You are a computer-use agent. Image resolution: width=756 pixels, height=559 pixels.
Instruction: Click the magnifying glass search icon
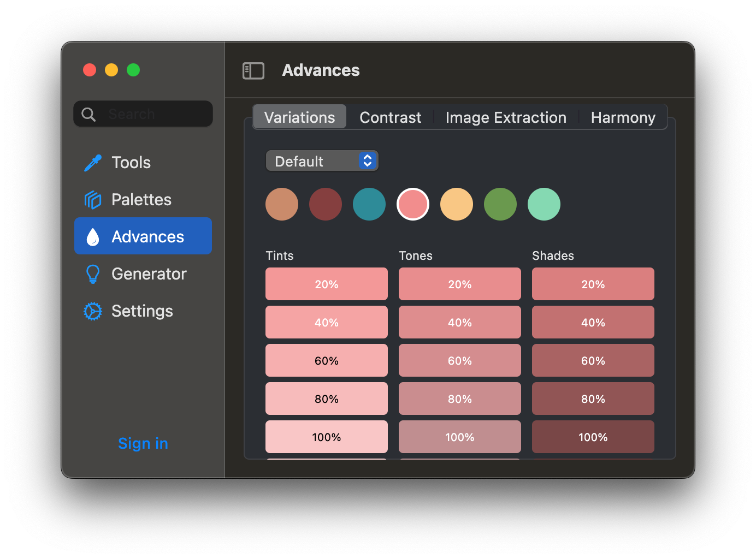point(88,114)
